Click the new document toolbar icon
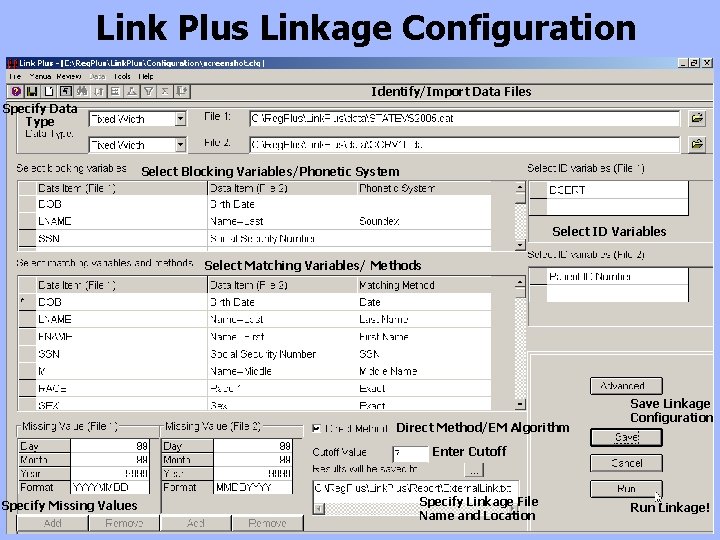This screenshot has width=720, height=540. pyautogui.click(x=49, y=91)
